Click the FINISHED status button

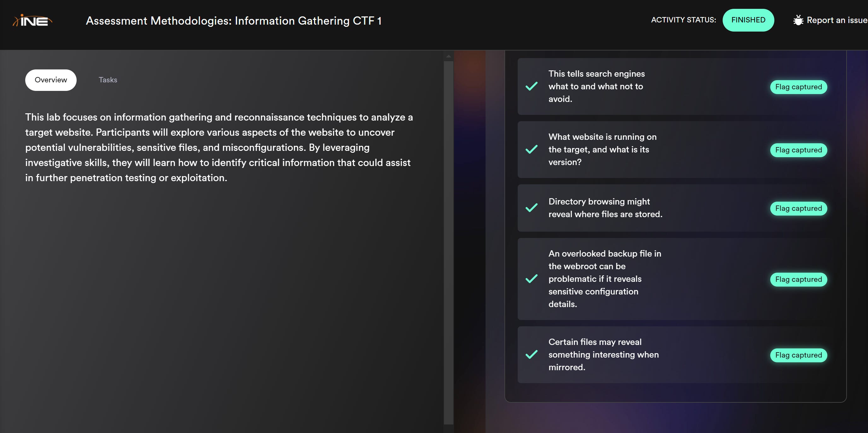(x=748, y=20)
